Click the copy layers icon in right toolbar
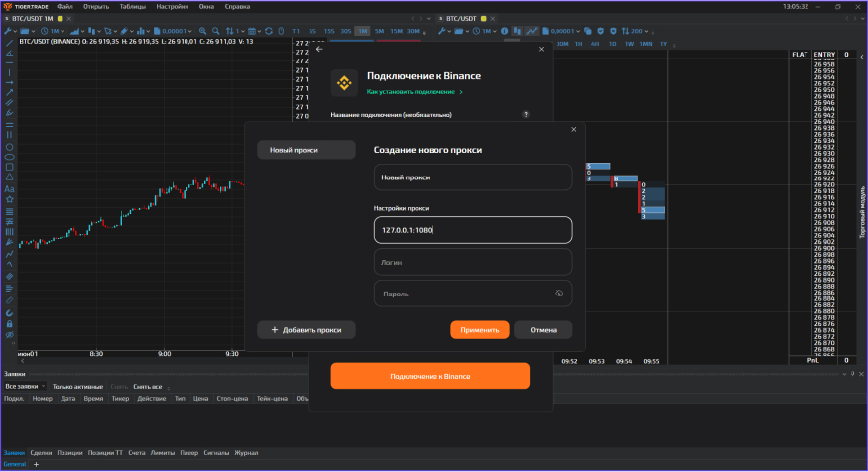The width and height of the screenshot is (868, 472). [588, 31]
